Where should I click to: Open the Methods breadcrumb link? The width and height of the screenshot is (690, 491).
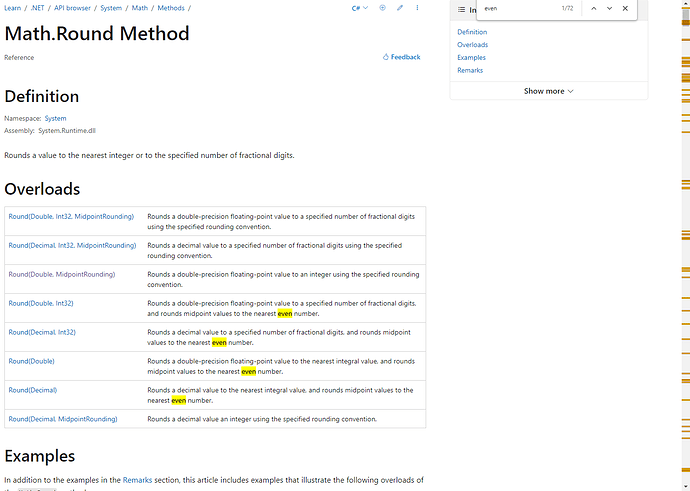[171, 8]
